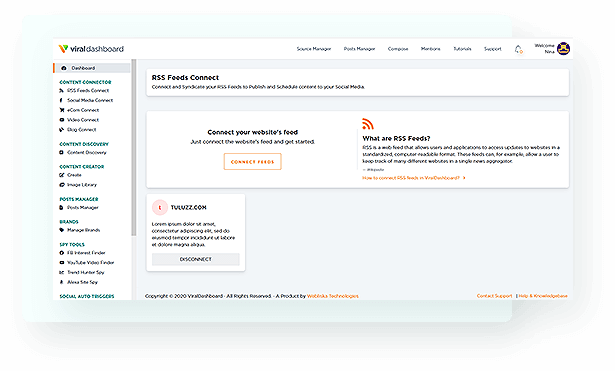
Task: Click the Connect Feeds button
Action: (x=253, y=162)
